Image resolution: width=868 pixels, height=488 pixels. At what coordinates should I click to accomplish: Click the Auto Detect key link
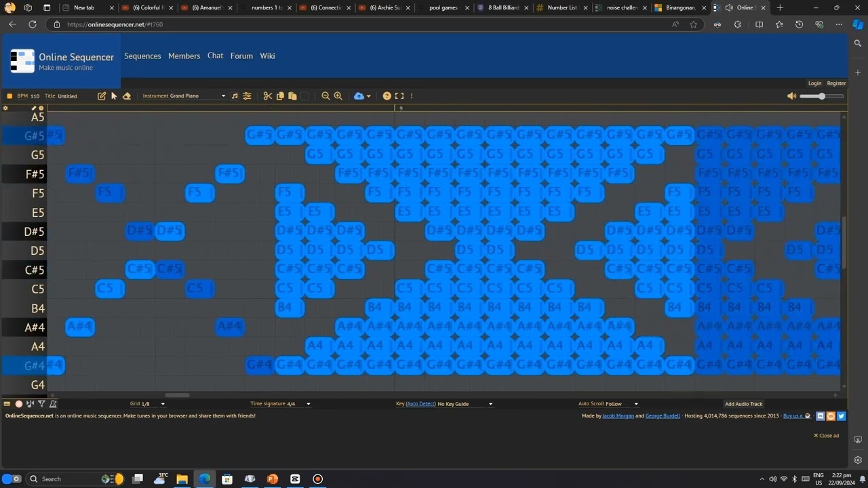[x=420, y=404]
